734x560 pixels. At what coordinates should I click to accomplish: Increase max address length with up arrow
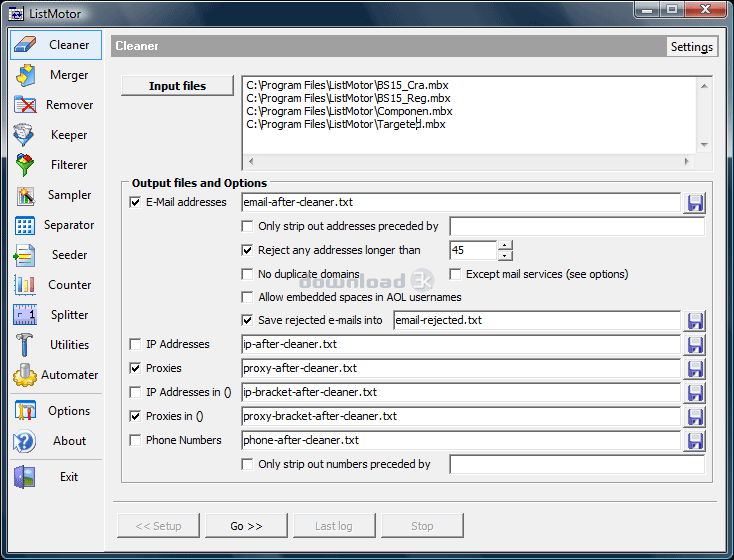505,245
